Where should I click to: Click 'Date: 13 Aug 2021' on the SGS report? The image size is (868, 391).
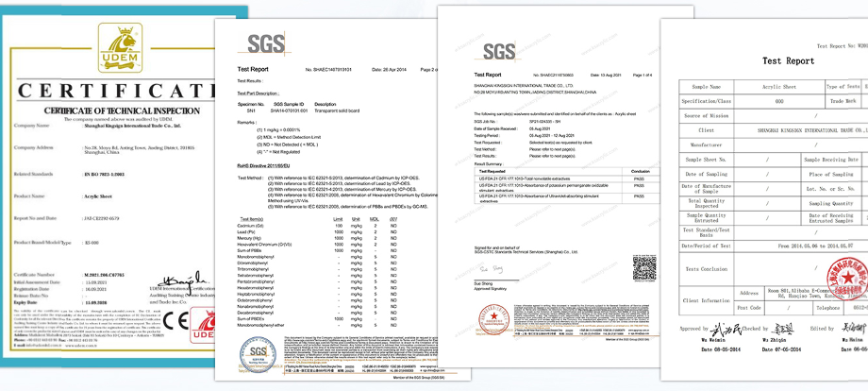click(606, 75)
